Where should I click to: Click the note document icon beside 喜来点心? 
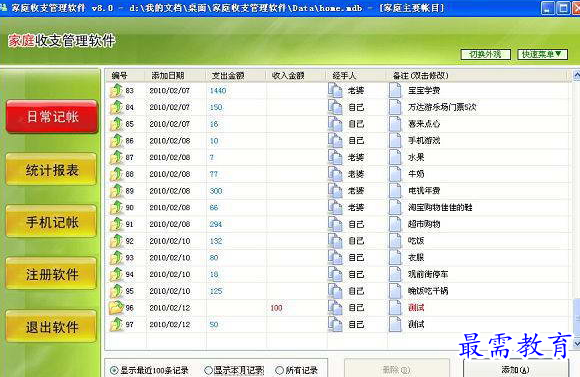(x=395, y=124)
